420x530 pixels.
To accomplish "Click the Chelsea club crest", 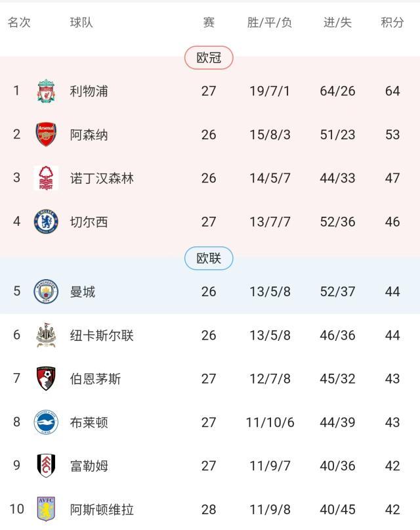I will [45, 221].
